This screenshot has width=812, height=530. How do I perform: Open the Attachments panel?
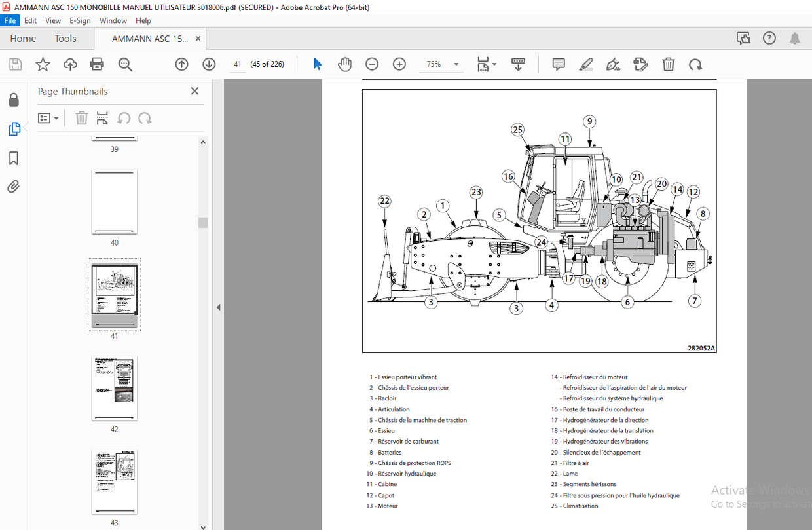14,187
